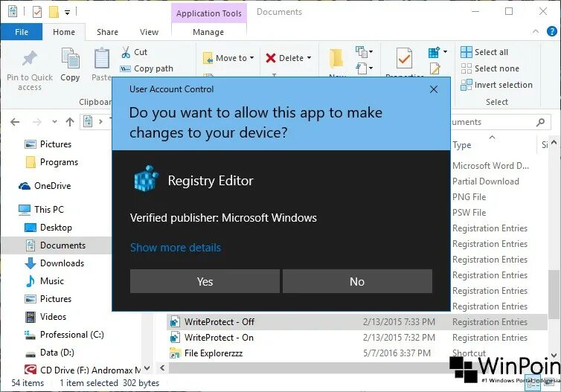Select the File Explorerzzz shortcut
This screenshot has width=561, height=392.
coord(357,353)
